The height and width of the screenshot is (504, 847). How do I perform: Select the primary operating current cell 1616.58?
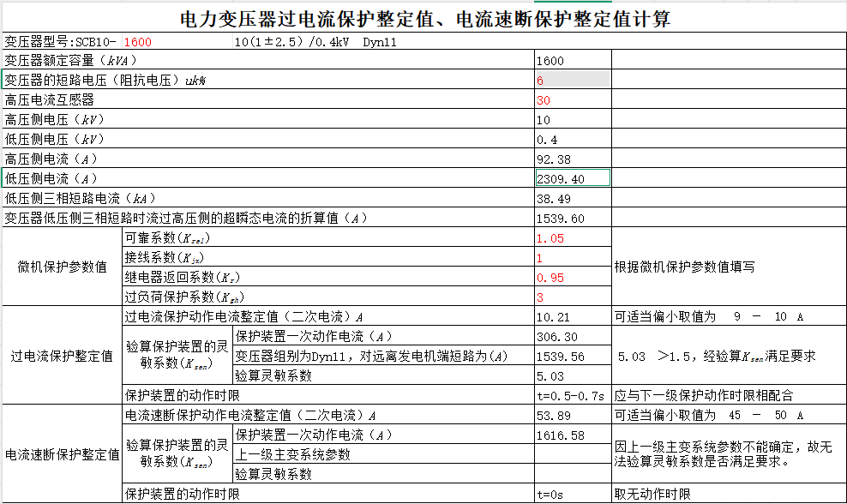pyautogui.click(x=572, y=435)
